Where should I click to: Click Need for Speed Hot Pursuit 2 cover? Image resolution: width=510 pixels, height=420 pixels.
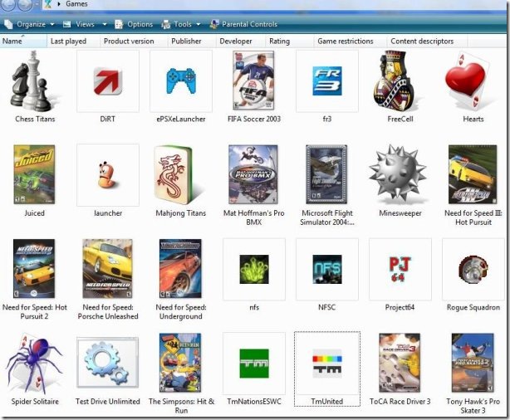click(34, 268)
